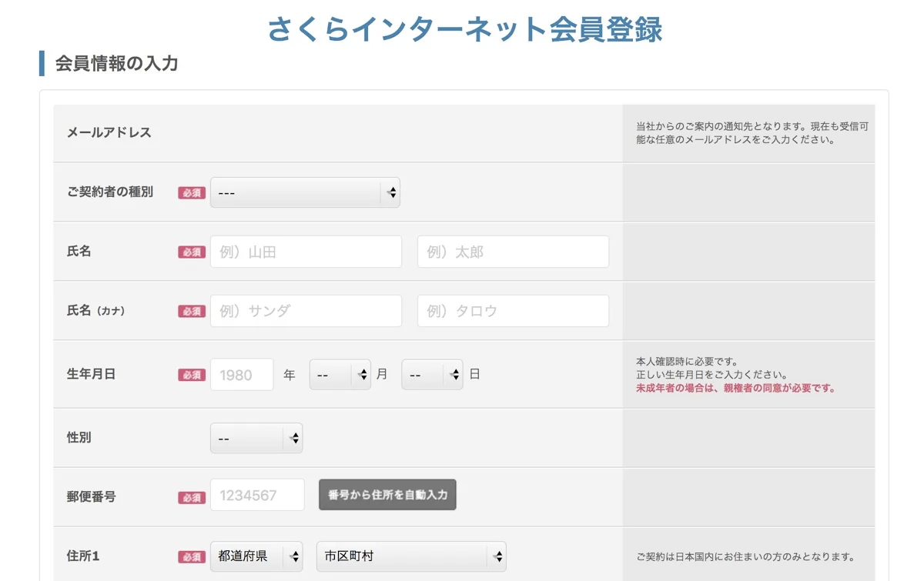Viewport: 924px width, 581px height.
Task: Click 番号から住所を自動入力 button
Action: 387,495
